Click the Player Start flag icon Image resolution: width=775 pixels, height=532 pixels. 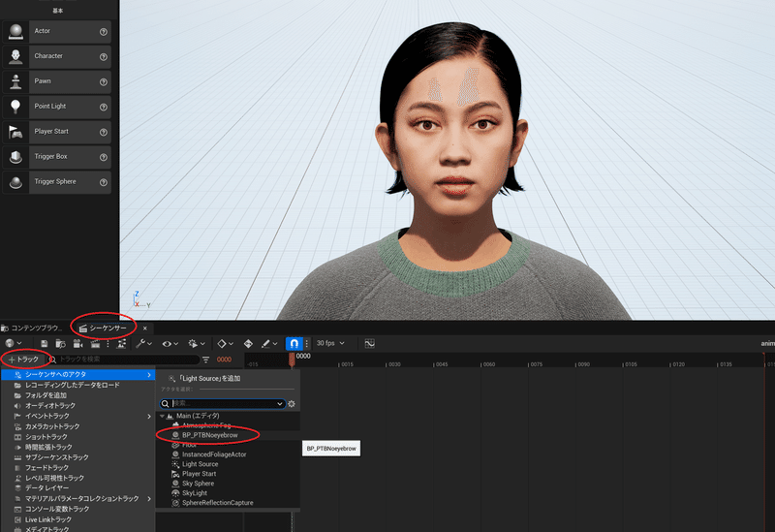coord(15,132)
